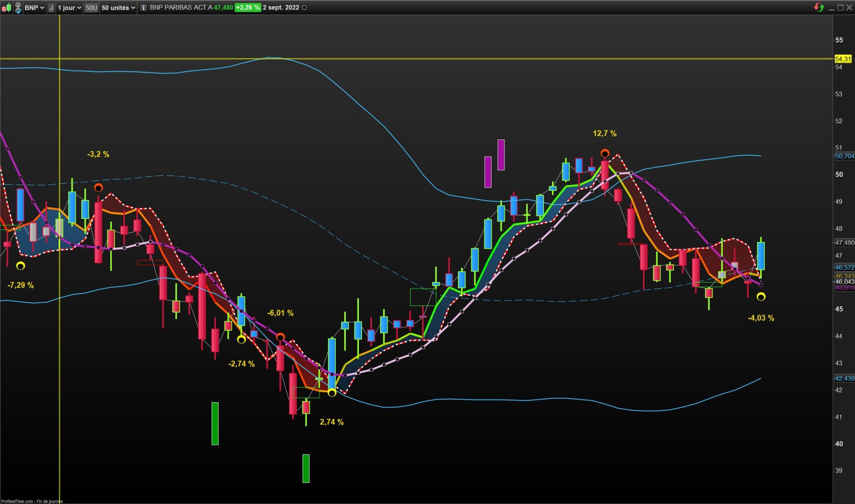Image resolution: width=855 pixels, height=504 pixels.
Task: Toggle the J timeframe shortcut button
Action: pos(51,8)
